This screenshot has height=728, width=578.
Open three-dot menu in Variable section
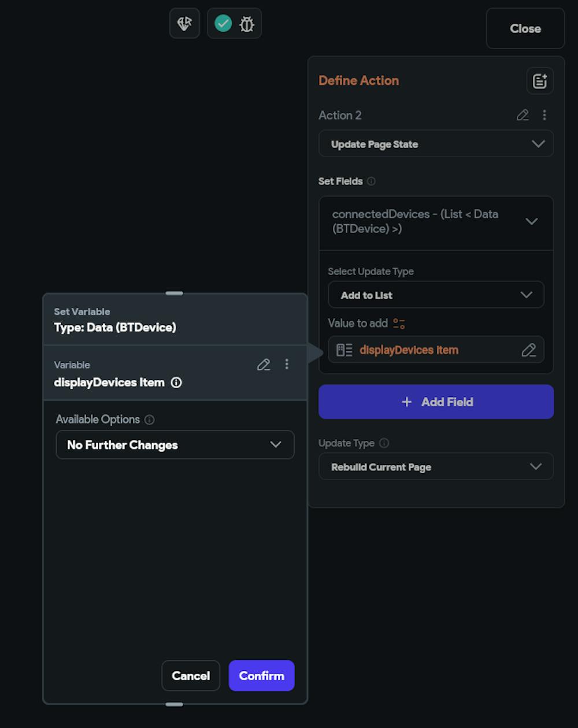click(x=287, y=365)
